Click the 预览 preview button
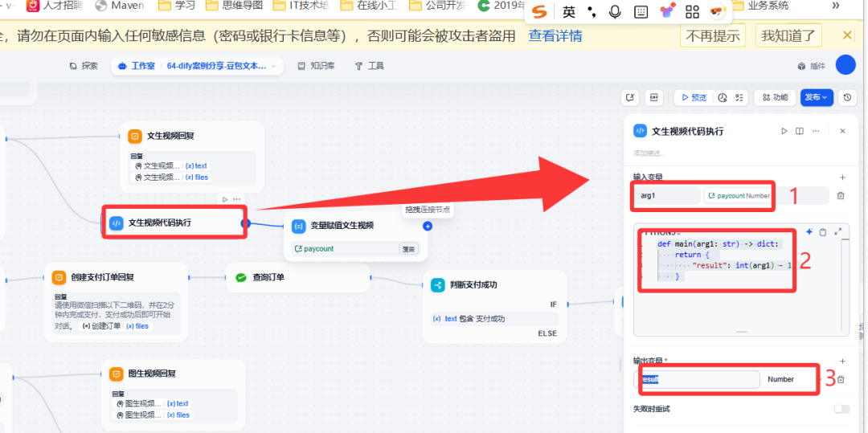This screenshot has height=433, width=868. 694,97
